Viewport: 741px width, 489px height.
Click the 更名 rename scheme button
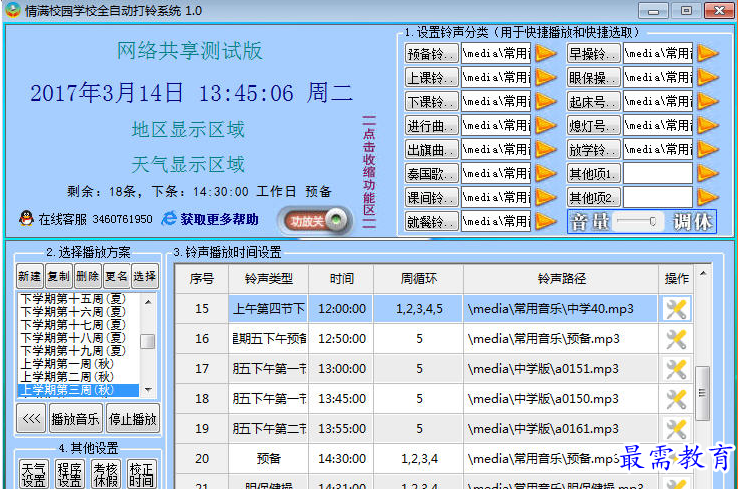(x=116, y=276)
